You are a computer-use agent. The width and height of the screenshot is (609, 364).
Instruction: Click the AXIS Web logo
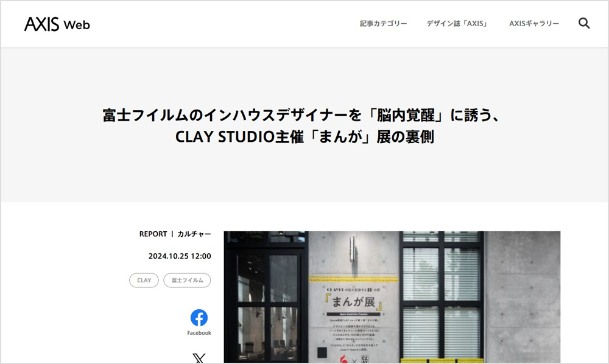[57, 24]
